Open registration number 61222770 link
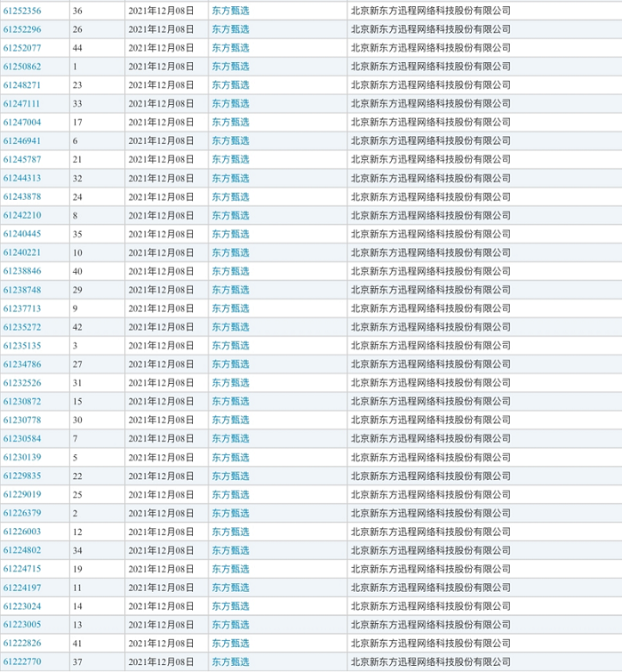Viewport: 622px width, 672px height. tap(21, 662)
